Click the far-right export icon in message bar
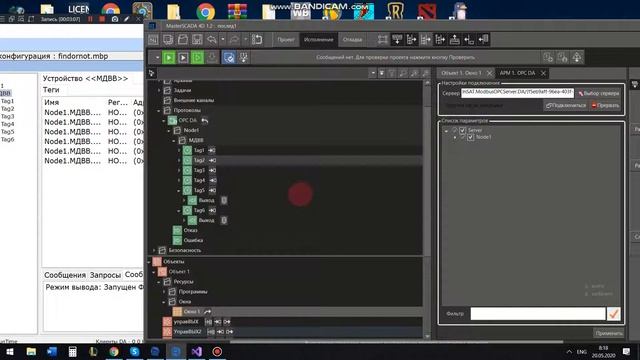Screen dimensions: 640x360 point(577,58)
